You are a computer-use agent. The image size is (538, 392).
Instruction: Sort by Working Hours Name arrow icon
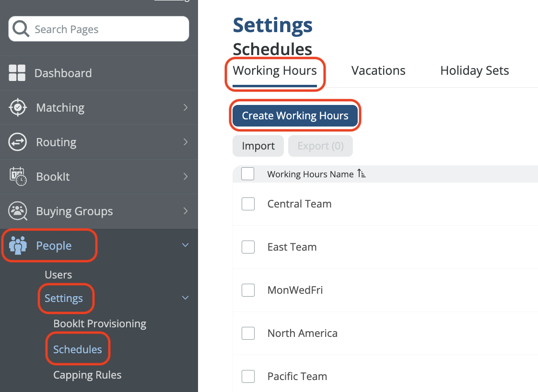pyautogui.click(x=362, y=174)
